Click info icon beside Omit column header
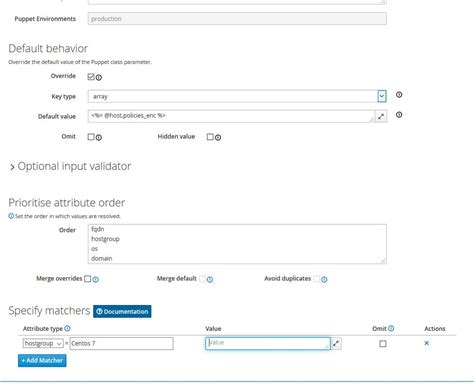This screenshot has height=387, width=474. tap(391, 328)
